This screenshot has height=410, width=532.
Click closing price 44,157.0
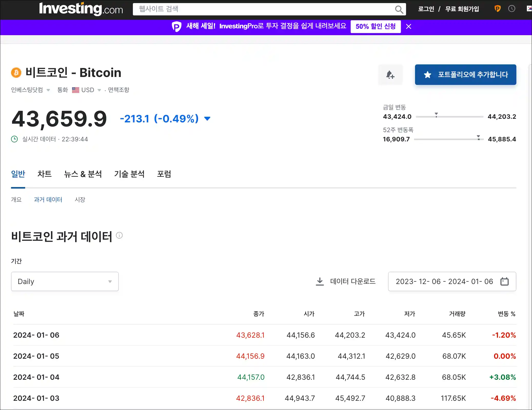tap(251, 377)
